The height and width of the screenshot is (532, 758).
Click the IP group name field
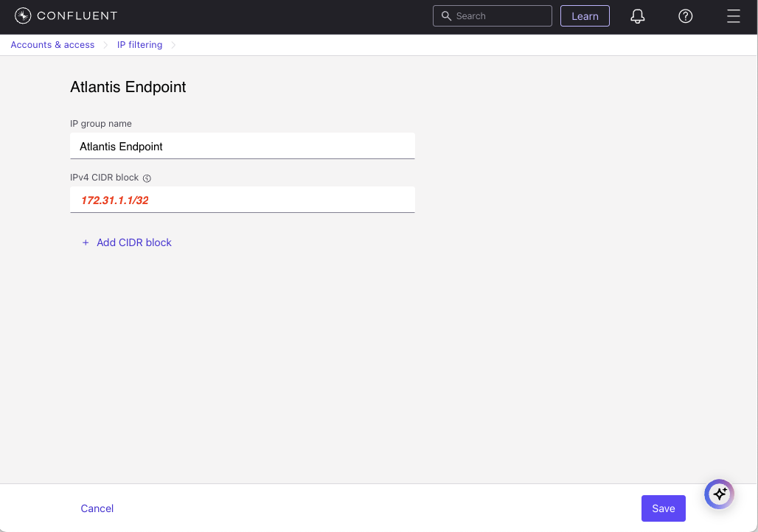coord(242,146)
